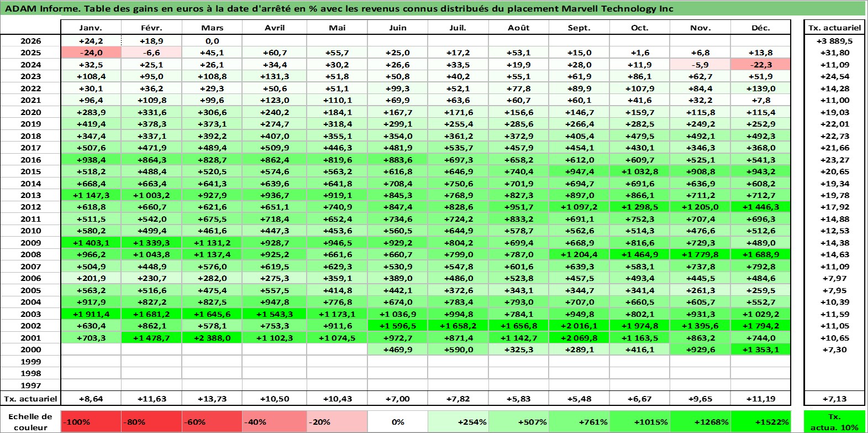Select the Tx. actuariel bottom row label
The image size is (868, 433).
30,399
